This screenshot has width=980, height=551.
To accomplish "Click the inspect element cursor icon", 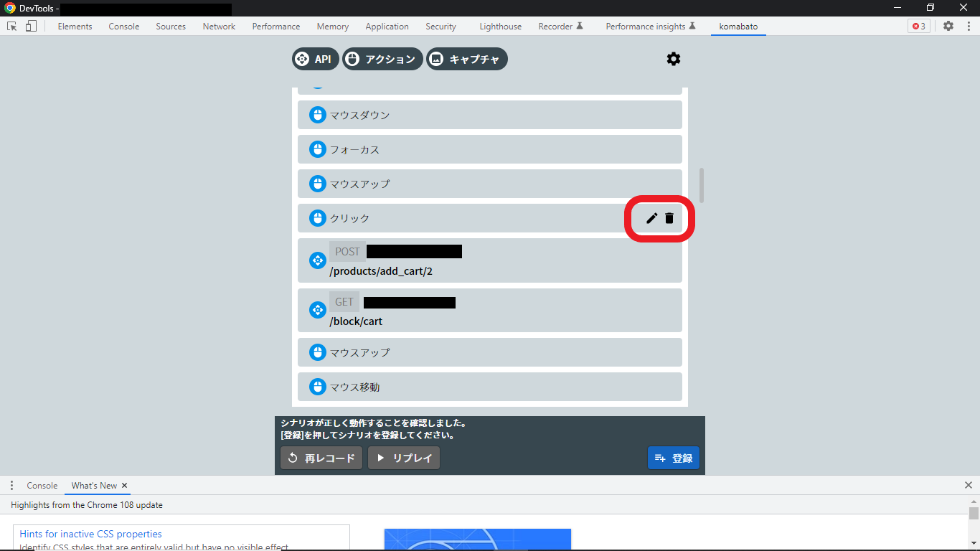I will tap(12, 26).
